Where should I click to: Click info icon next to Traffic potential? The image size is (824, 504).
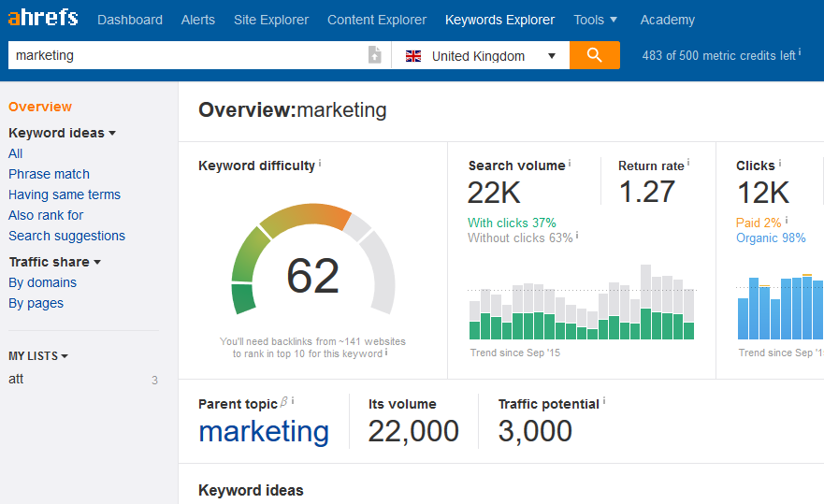pyautogui.click(x=604, y=401)
